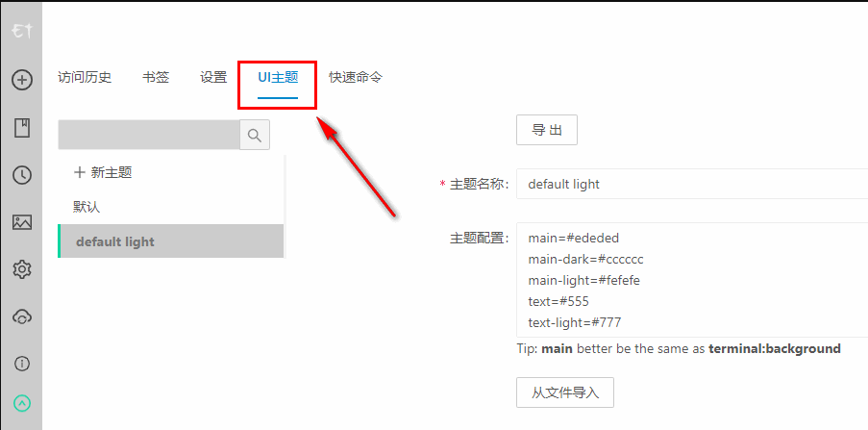Open the 设置 tab
Image resolution: width=868 pixels, height=430 pixels.
[x=213, y=77]
